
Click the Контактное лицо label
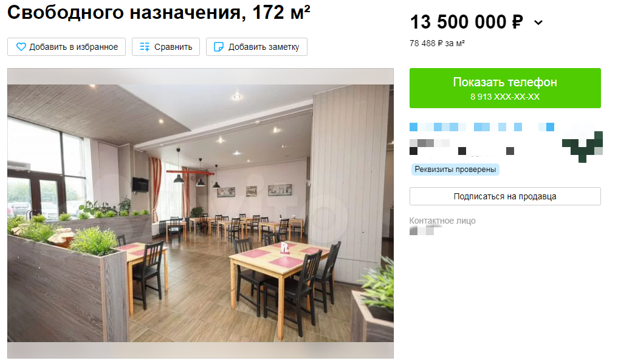pyautogui.click(x=442, y=221)
